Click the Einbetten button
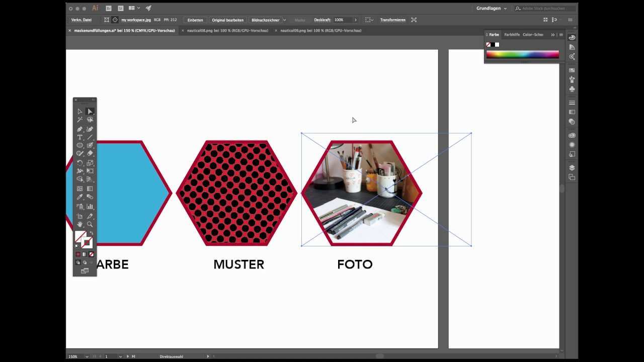The image size is (644, 362). [195, 20]
